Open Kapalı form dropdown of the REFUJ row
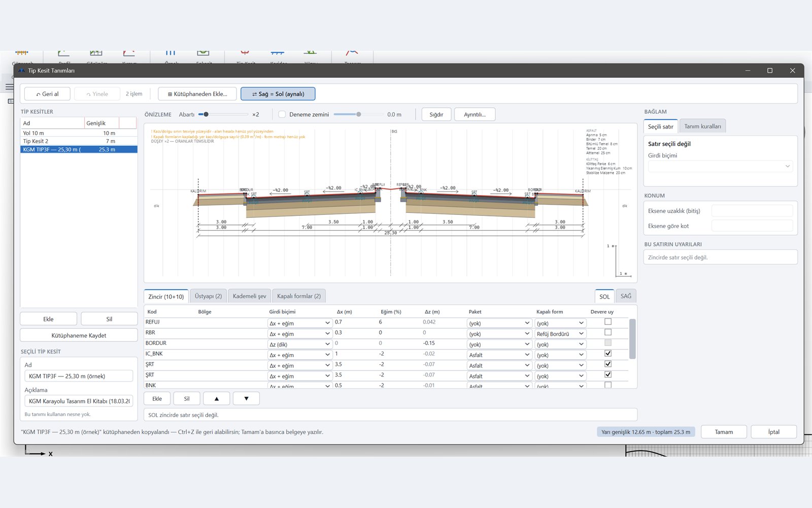Screen dimensions: 812x508 click(x=560, y=323)
